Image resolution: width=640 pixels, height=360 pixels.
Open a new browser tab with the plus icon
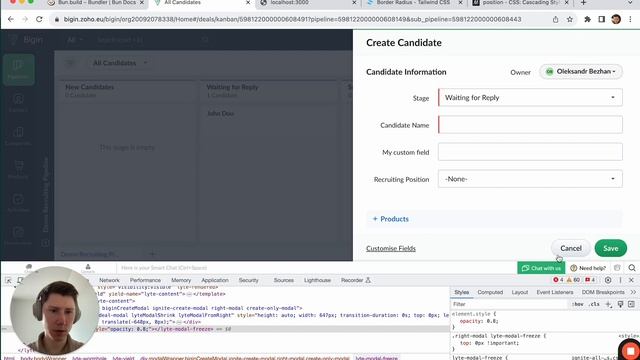583,3
